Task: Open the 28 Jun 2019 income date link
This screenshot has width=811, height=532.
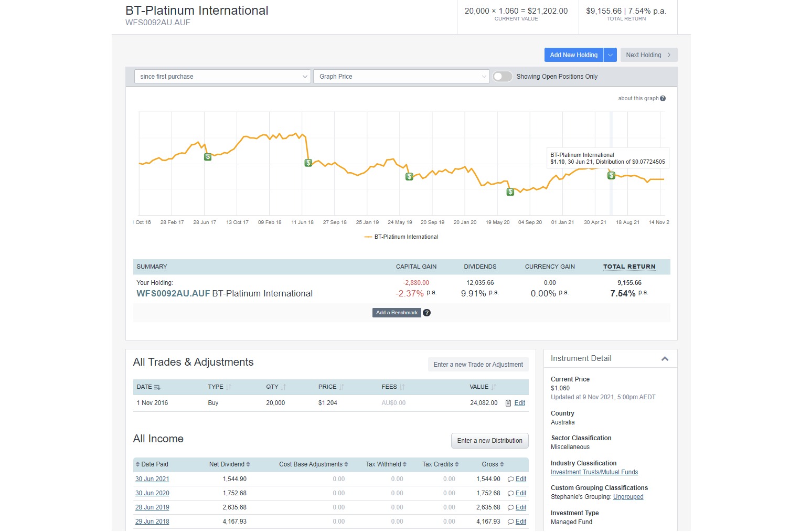Action: (x=152, y=507)
